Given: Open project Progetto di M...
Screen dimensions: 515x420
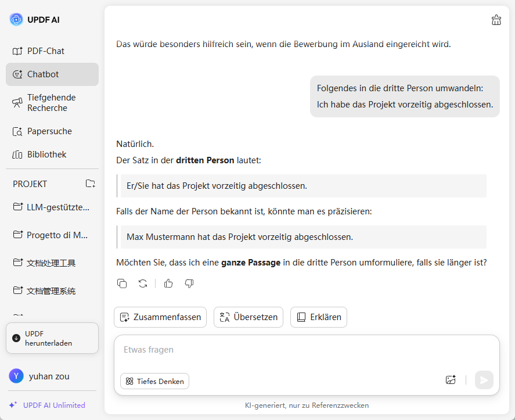Looking at the screenshot, I should [x=52, y=235].
